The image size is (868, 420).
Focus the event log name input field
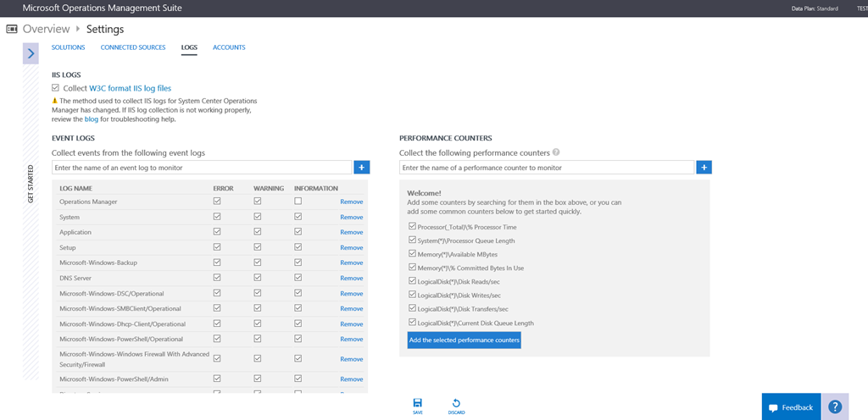(202, 168)
